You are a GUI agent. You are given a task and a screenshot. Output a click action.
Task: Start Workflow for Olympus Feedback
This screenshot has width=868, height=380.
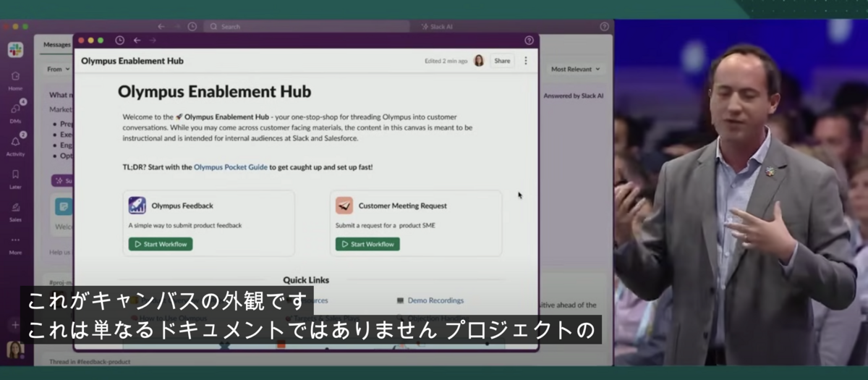161,244
